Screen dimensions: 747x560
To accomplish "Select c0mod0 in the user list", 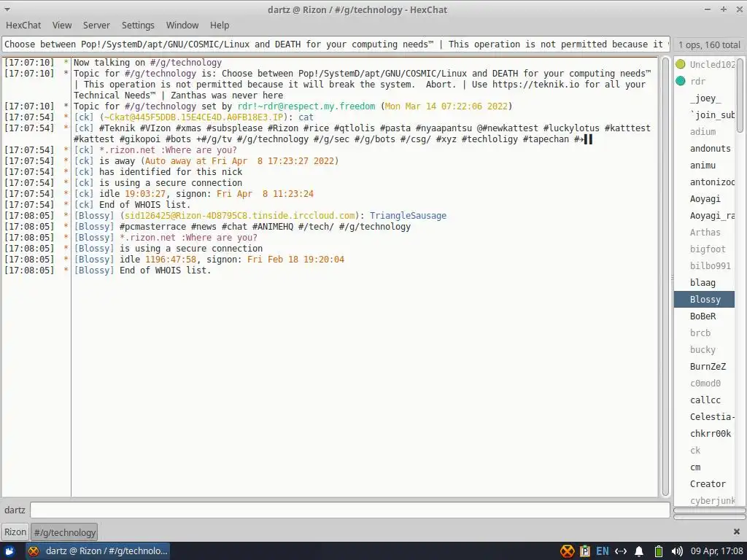I will coord(705,384).
